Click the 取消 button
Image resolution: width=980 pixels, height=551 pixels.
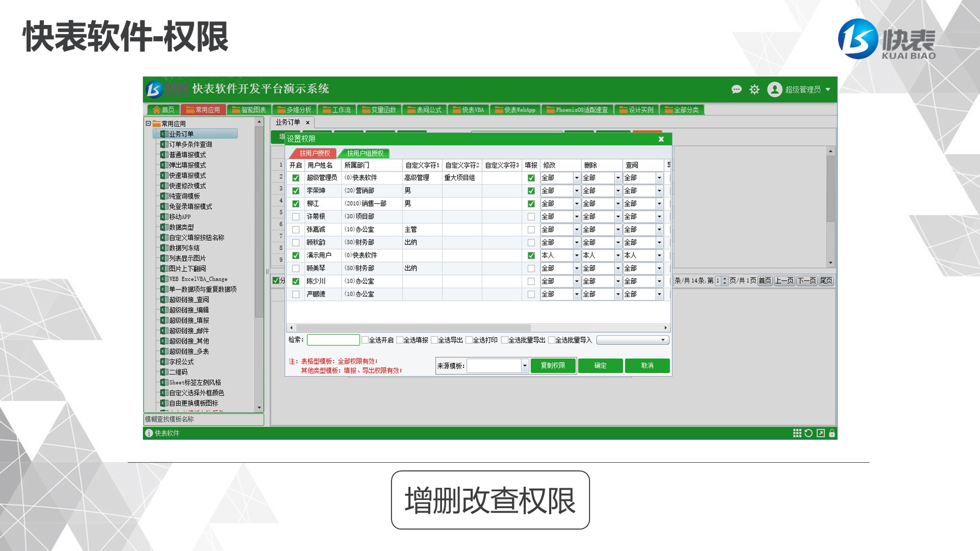tap(647, 366)
